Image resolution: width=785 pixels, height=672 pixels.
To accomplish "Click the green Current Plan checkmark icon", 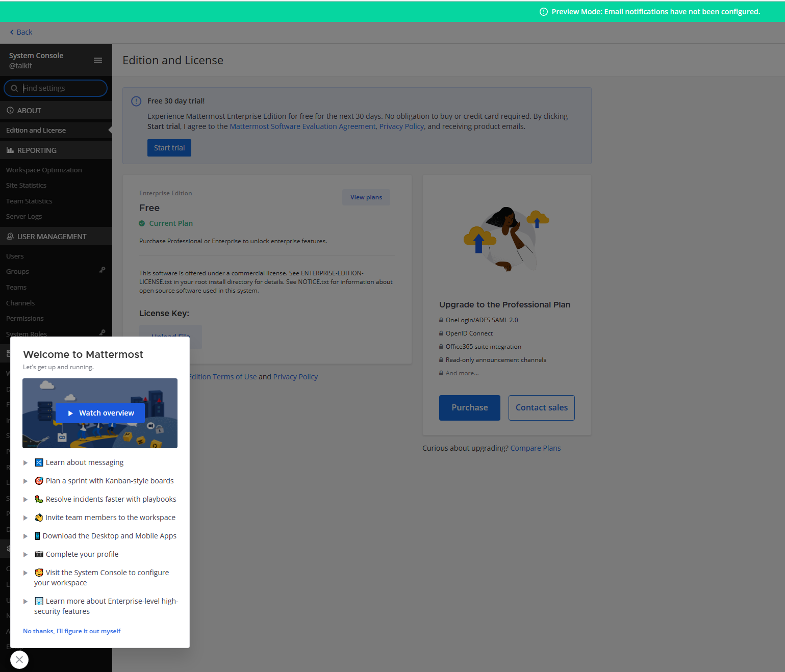I will tap(142, 223).
